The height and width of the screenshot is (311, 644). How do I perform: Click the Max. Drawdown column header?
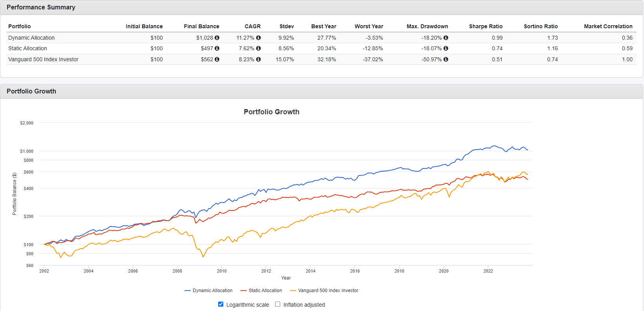tap(427, 26)
